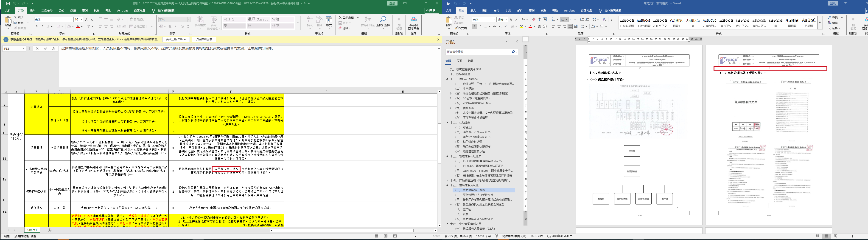Click the 了解详细信息 button
The height and width of the screenshot is (240, 868).
tap(204, 40)
